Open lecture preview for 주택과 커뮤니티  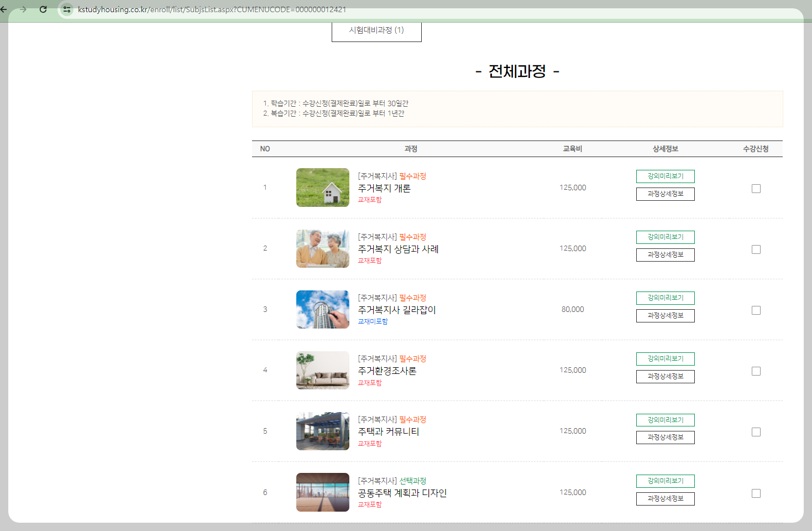point(665,420)
